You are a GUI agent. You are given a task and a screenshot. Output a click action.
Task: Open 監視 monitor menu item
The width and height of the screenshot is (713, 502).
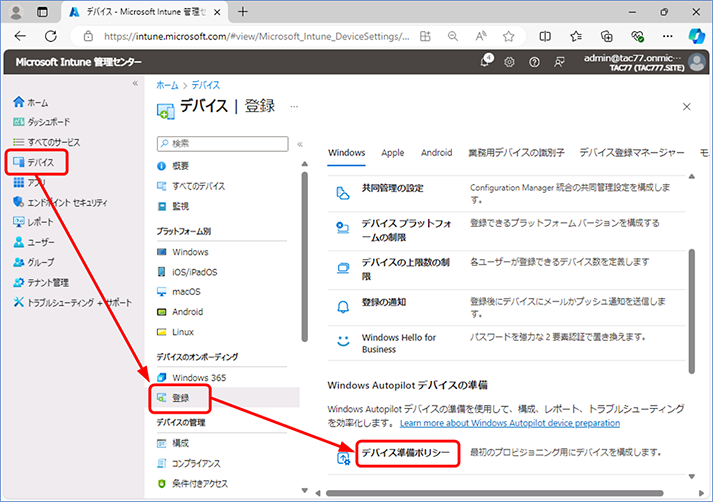(x=173, y=206)
